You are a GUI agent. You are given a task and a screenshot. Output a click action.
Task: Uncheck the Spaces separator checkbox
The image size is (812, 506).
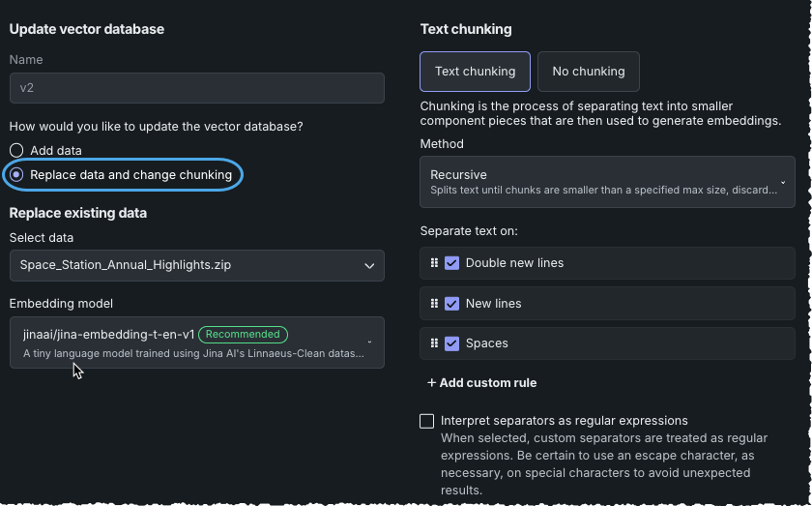(451, 343)
